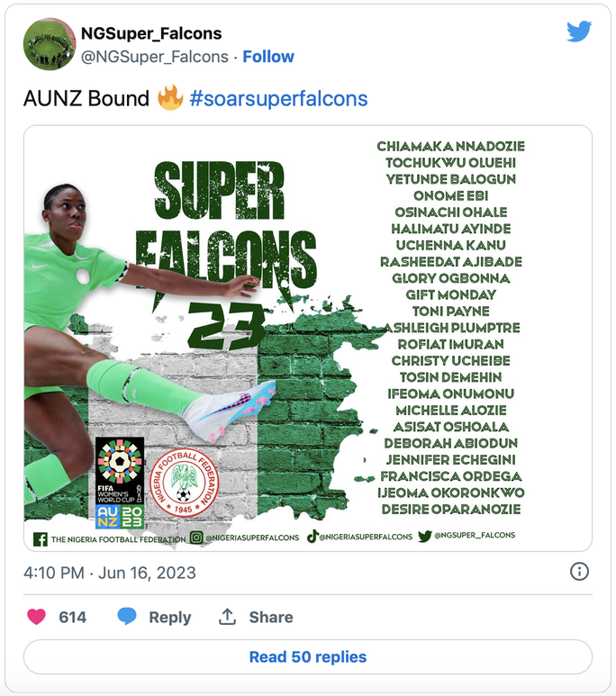Click the @NGSuper_Falcons handle
Screen dimensions: 616x696
[155, 57]
